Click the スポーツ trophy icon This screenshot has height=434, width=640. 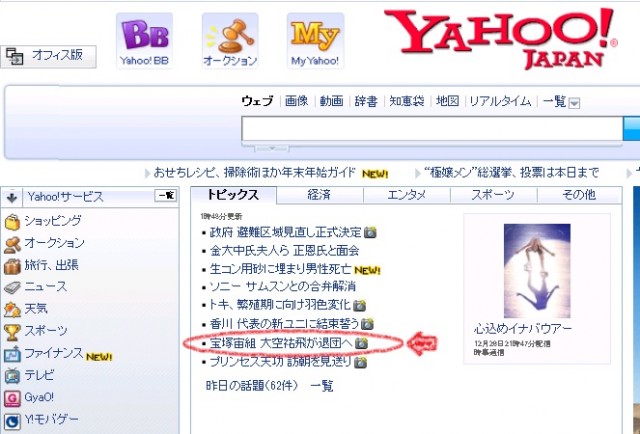coord(12,332)
